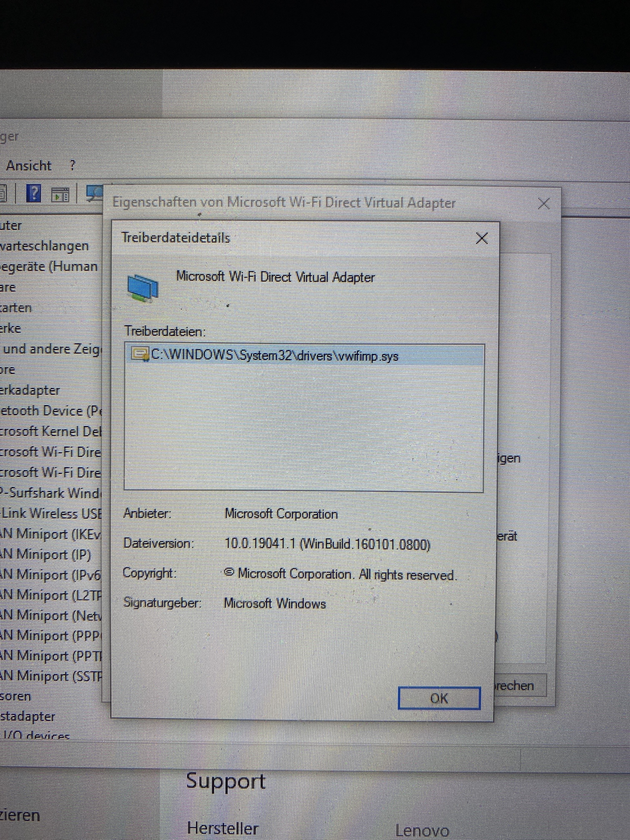Select the Sensoren category in the tree

tap(15, 696)
